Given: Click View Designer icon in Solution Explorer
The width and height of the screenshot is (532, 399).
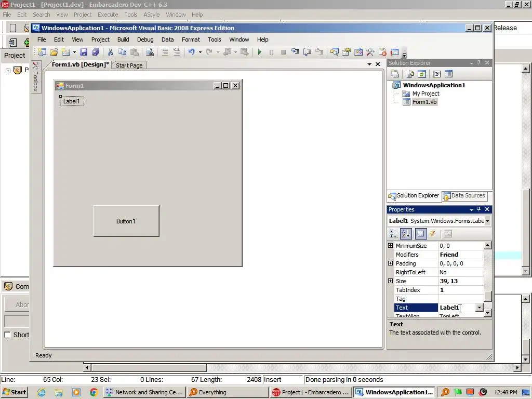Looking at the screenshot, I should point(448,74).
